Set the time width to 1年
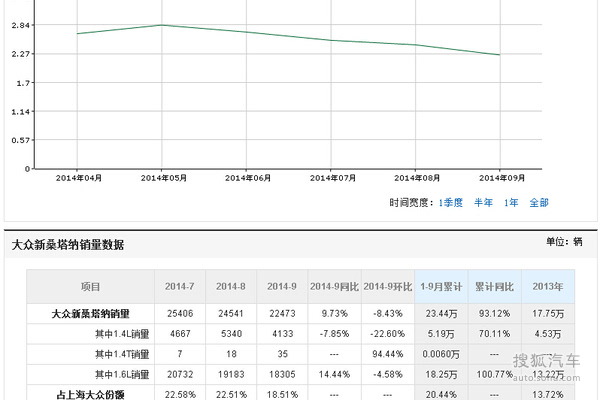600x400 pixels. click(x=511, y=202)
